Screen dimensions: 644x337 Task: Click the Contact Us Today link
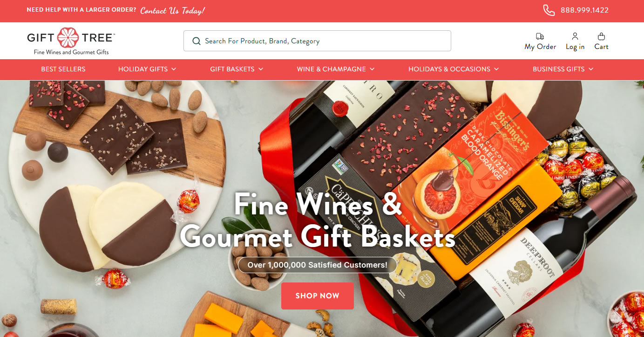coord(172,10)
